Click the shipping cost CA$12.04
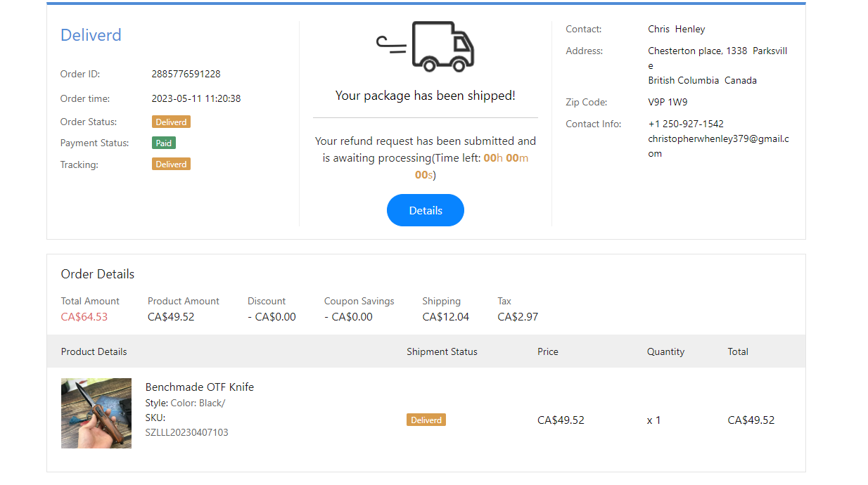 (x=445, y=317)
